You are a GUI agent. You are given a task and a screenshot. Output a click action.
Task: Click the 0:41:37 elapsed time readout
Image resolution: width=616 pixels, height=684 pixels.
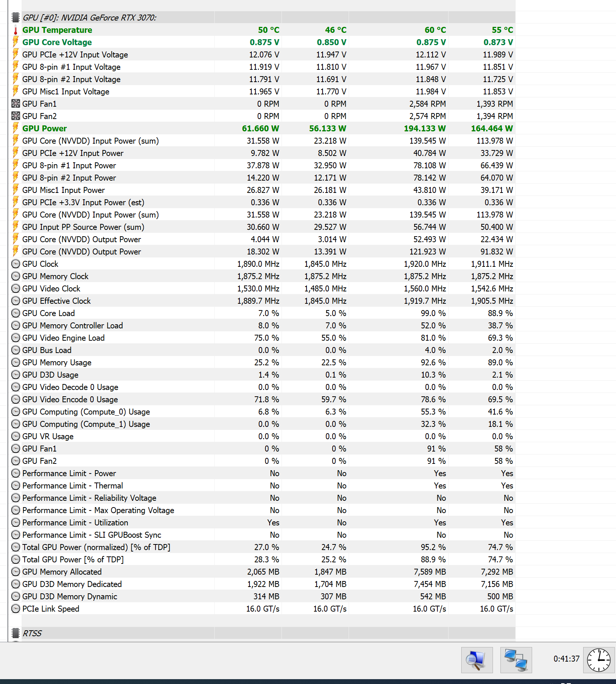tap(566, 659)
